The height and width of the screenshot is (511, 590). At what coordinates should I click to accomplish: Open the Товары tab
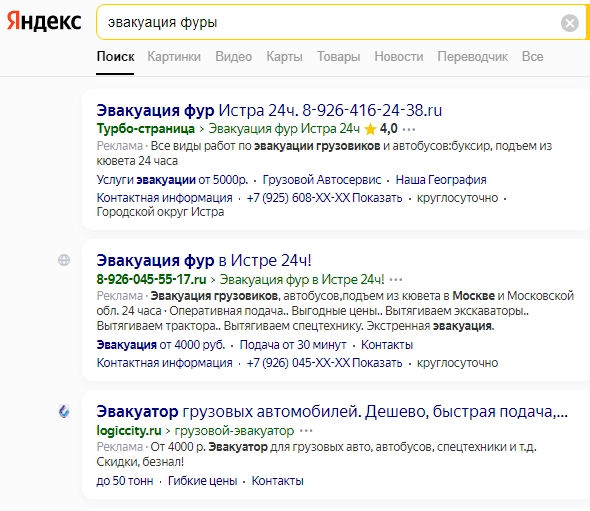(338, 56)
